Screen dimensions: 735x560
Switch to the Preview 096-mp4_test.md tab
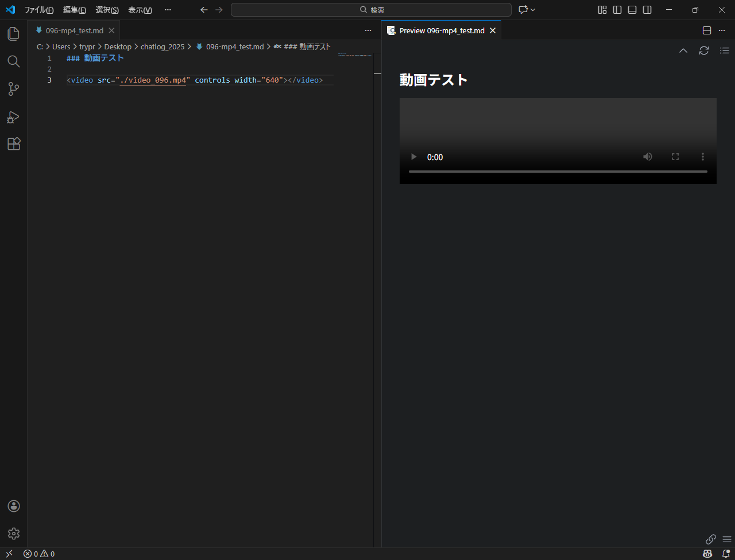pos(442,30)
